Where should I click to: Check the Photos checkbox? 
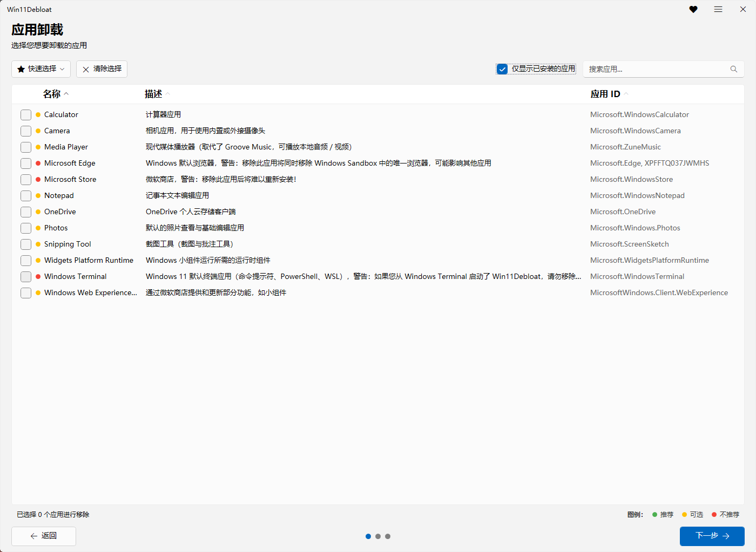[x=26, y=228]
